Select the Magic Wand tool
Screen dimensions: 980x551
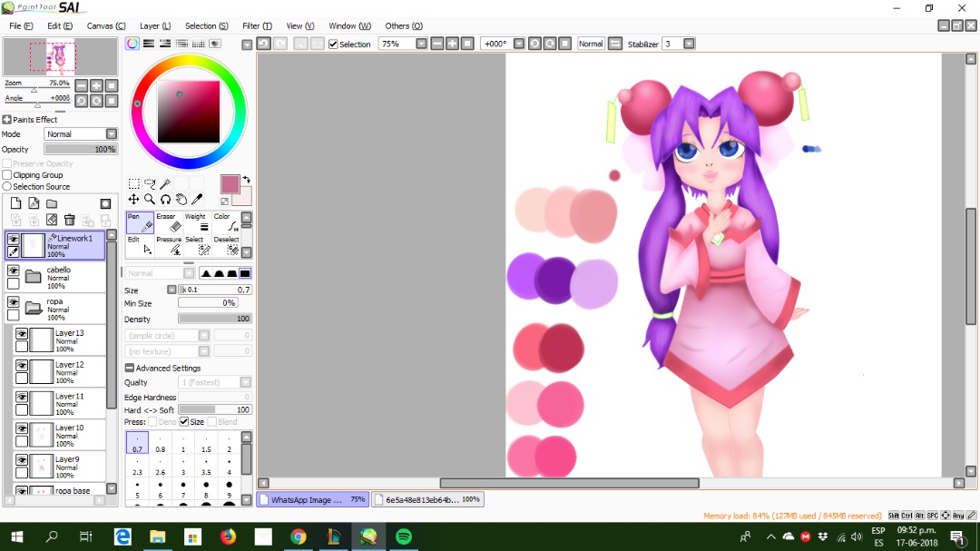pos(166,183)
